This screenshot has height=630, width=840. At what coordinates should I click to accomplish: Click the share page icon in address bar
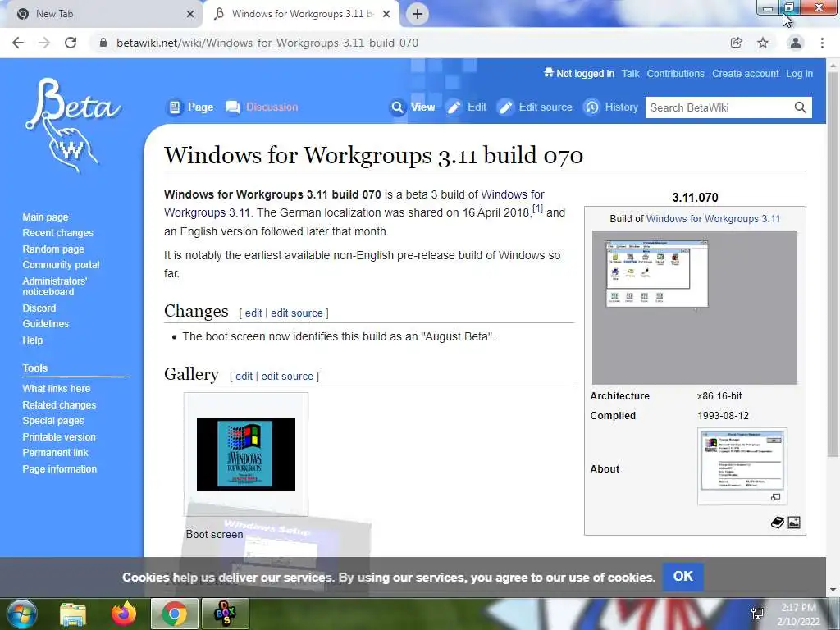tap(736, 43)
